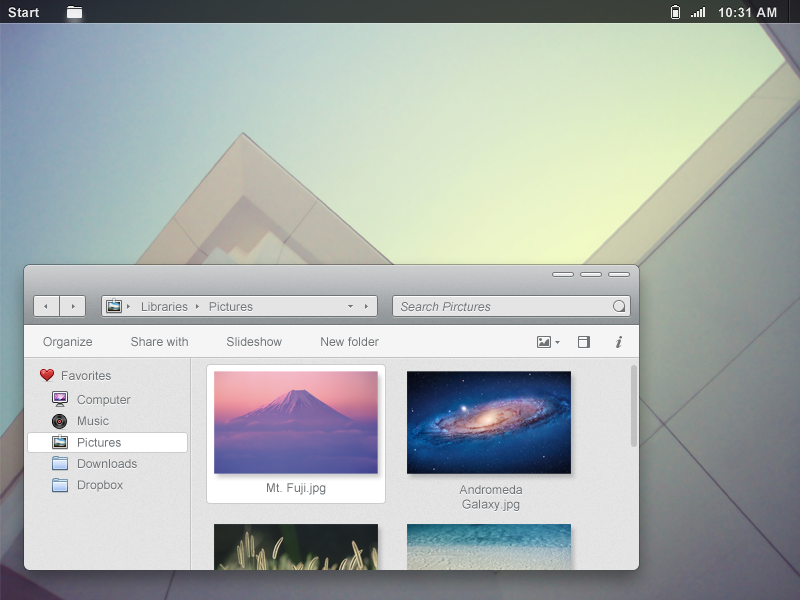
Task: Click the Music vinyl disc icon
Action: pos(60,421)
